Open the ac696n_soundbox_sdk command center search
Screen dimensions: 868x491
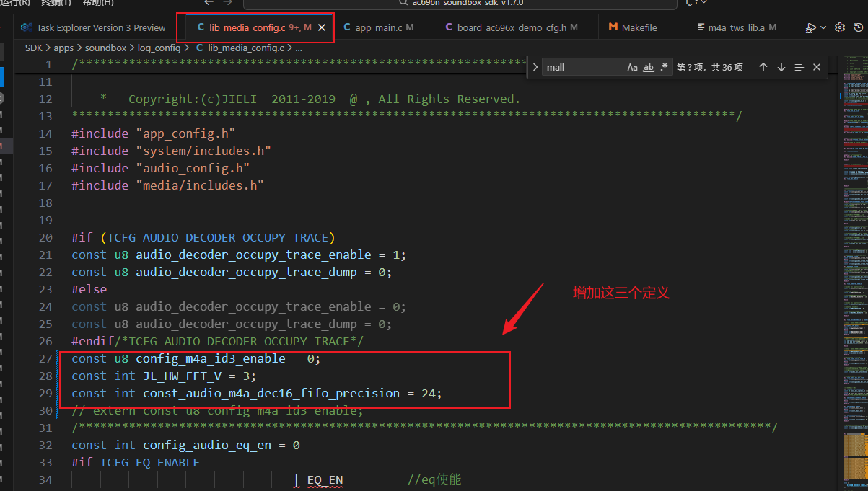[460, 3]
